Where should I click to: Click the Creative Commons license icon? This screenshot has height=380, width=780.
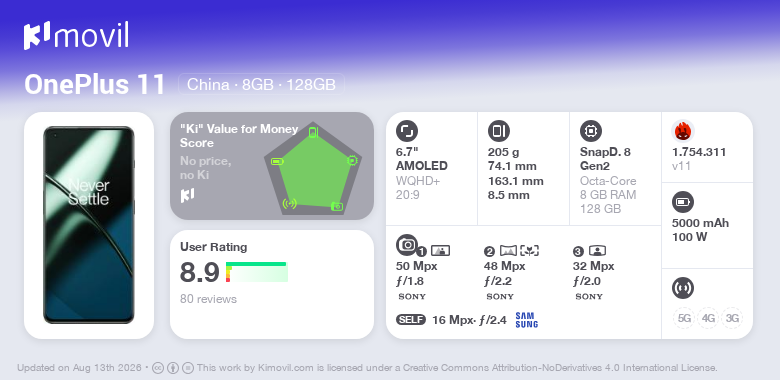158,368
